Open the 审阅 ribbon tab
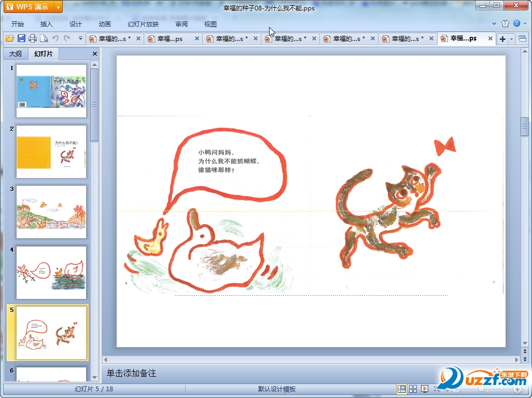 [x=181, y=24]
